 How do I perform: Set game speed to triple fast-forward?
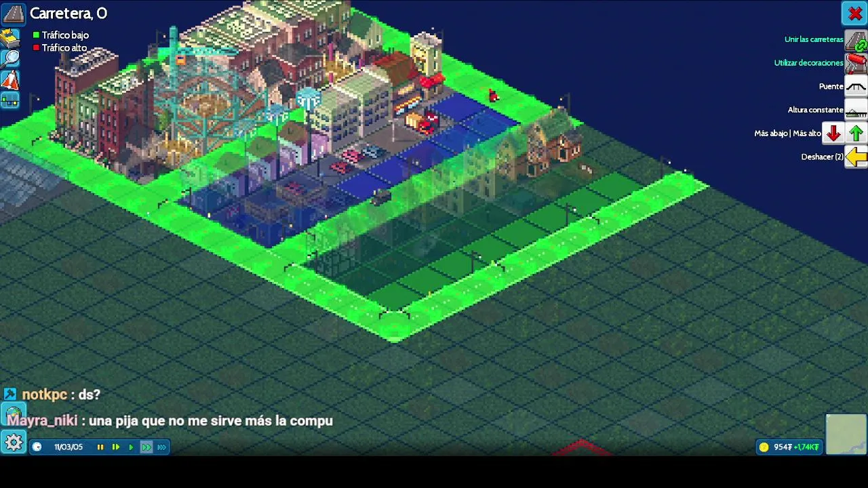coord(161,447)
